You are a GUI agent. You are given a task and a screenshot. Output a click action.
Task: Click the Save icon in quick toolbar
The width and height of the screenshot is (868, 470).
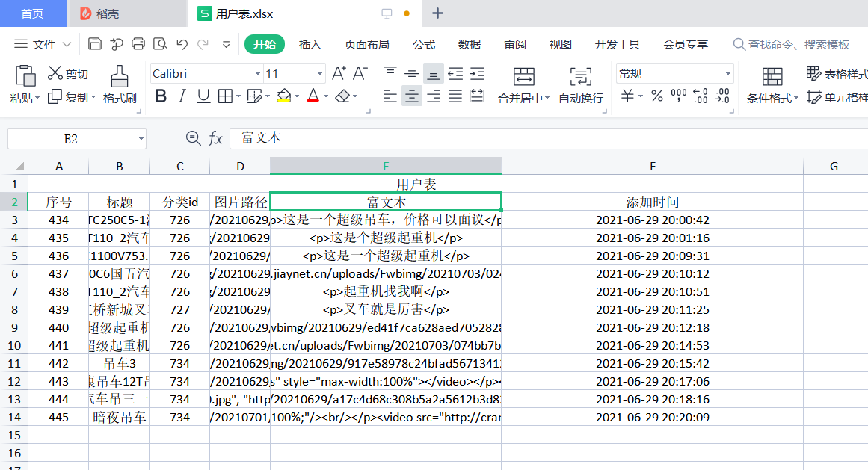point(95,43)
